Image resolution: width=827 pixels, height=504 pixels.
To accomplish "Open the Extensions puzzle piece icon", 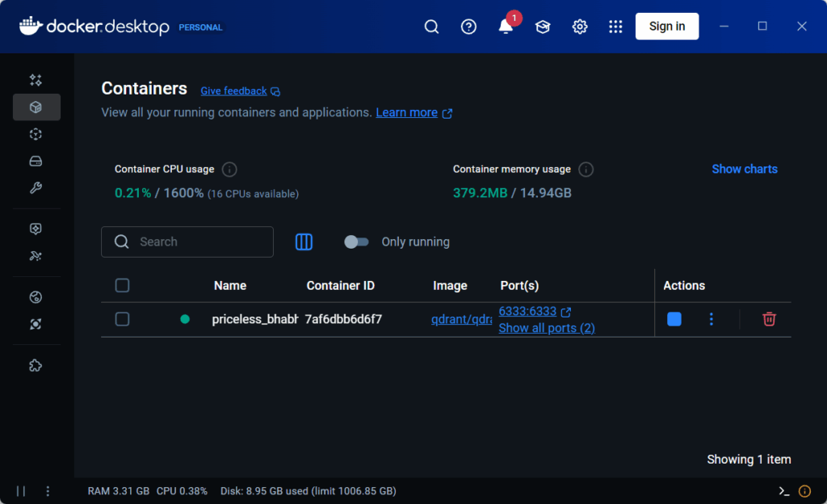I will 36,365.
